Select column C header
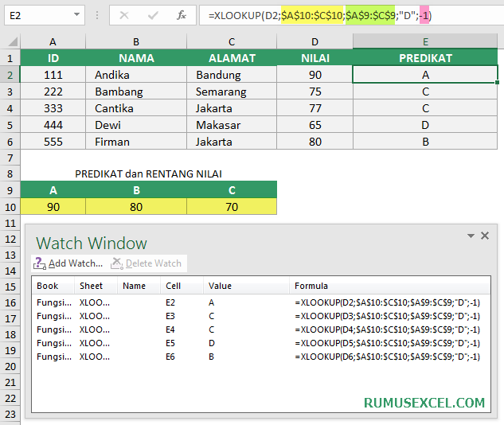Screen dimensions: 504x425 click(x=232, y=41)
